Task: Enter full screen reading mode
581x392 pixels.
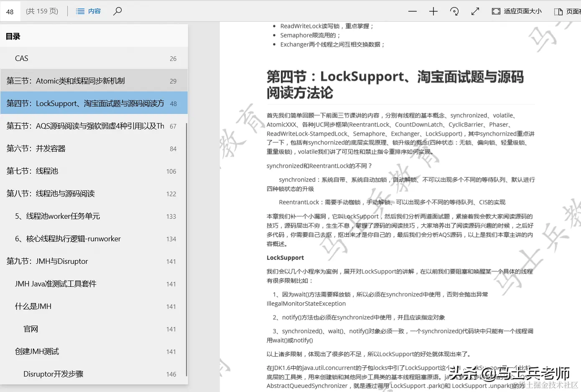Action: pos(475,11)
